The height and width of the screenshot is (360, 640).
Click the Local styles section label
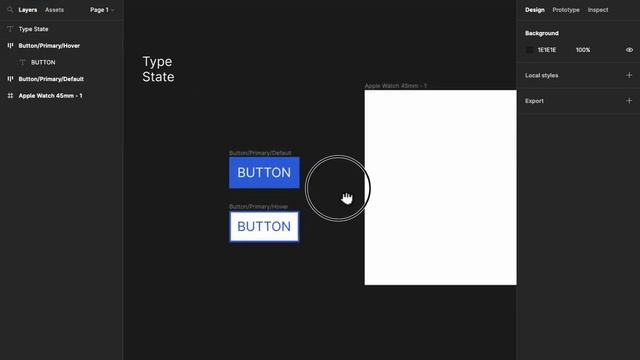pyautogui.click(x=542, y=76)
